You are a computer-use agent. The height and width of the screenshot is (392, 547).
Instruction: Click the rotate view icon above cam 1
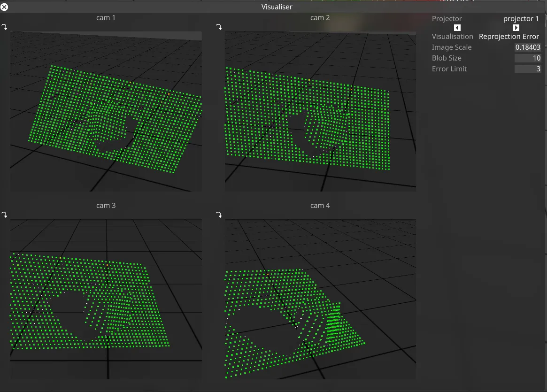5,27
